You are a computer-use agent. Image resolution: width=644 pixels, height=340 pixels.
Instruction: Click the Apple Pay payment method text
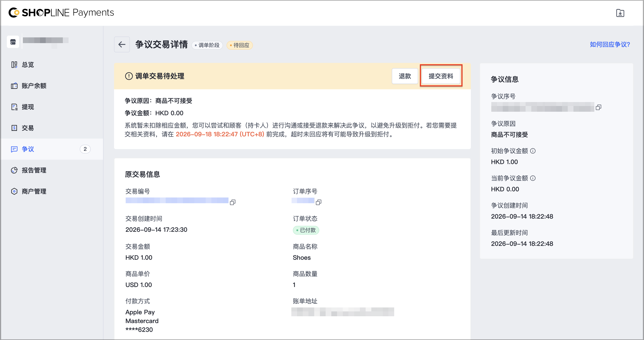(140, 312)
